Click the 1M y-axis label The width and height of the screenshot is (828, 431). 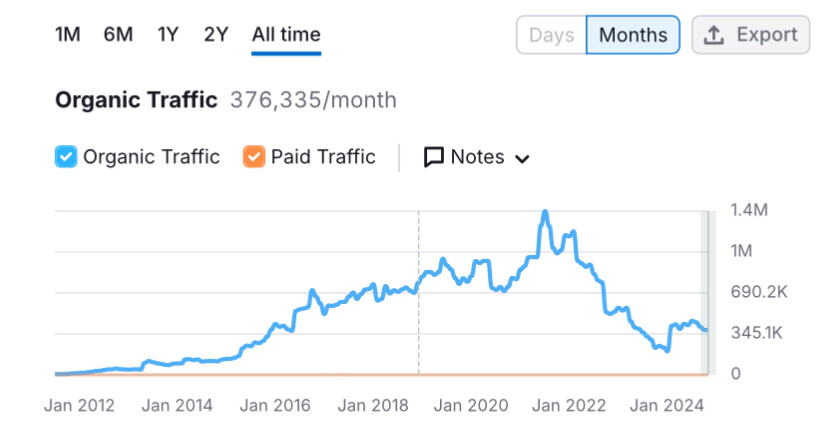741,251
